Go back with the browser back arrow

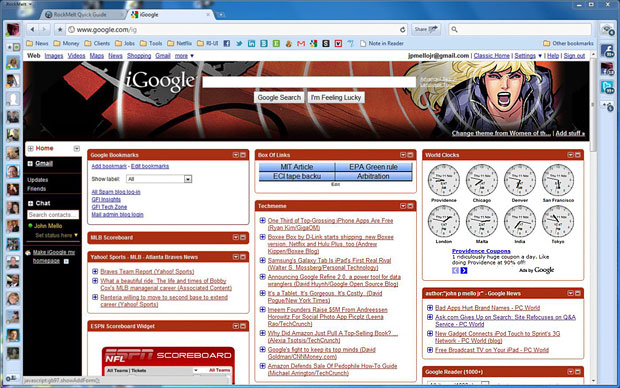tap(32, 29)
